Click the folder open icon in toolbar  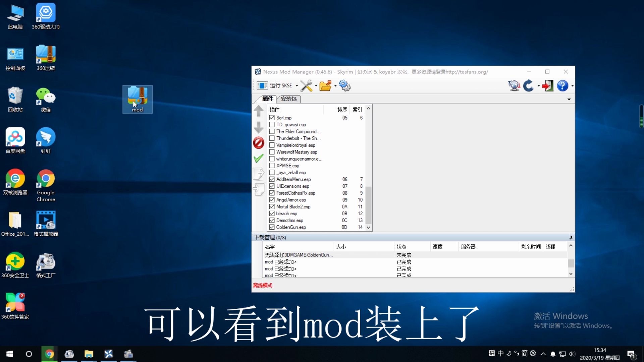point(327,85)
